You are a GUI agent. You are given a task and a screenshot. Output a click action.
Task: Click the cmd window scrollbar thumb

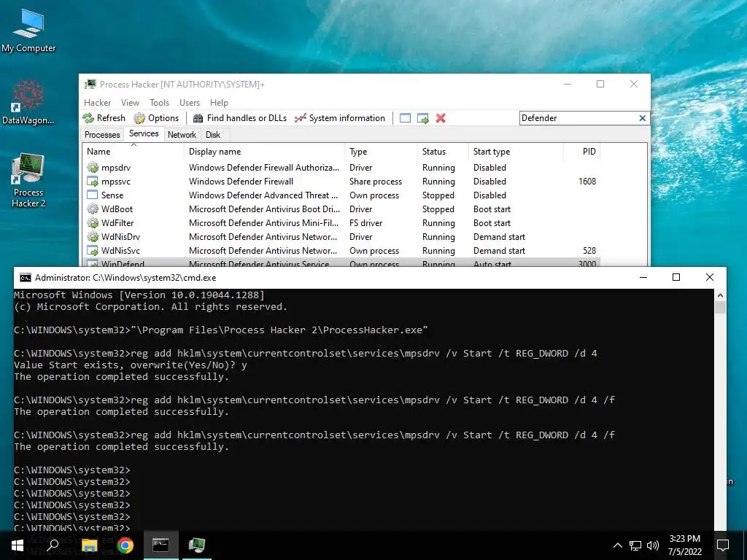pos(720,307)
